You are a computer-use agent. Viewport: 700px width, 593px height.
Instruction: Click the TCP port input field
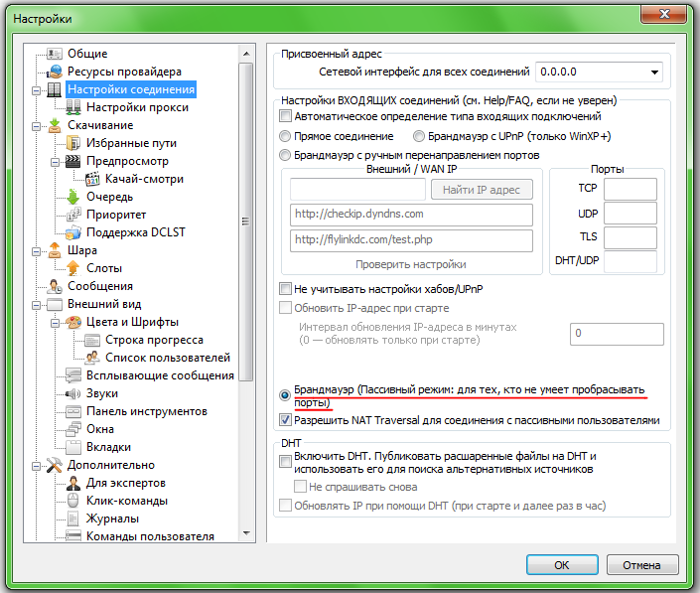tap(630, 189)
